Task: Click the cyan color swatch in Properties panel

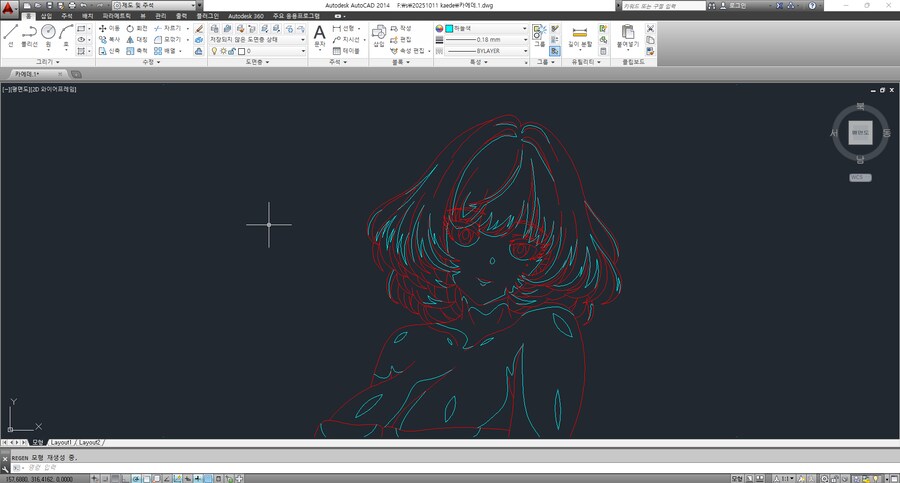Action: click(x=449, y=28)
